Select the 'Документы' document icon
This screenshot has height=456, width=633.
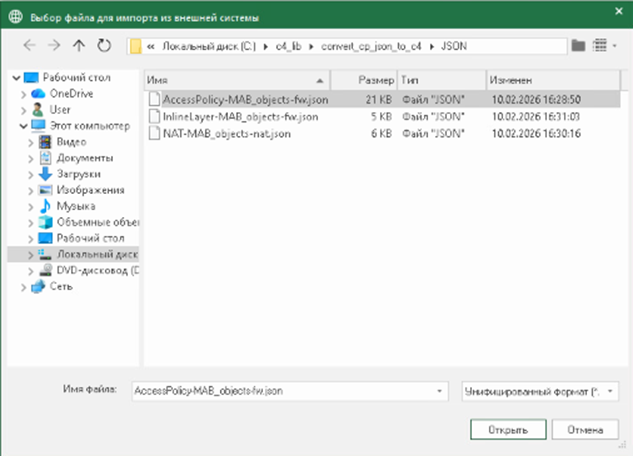coord(45,158)
